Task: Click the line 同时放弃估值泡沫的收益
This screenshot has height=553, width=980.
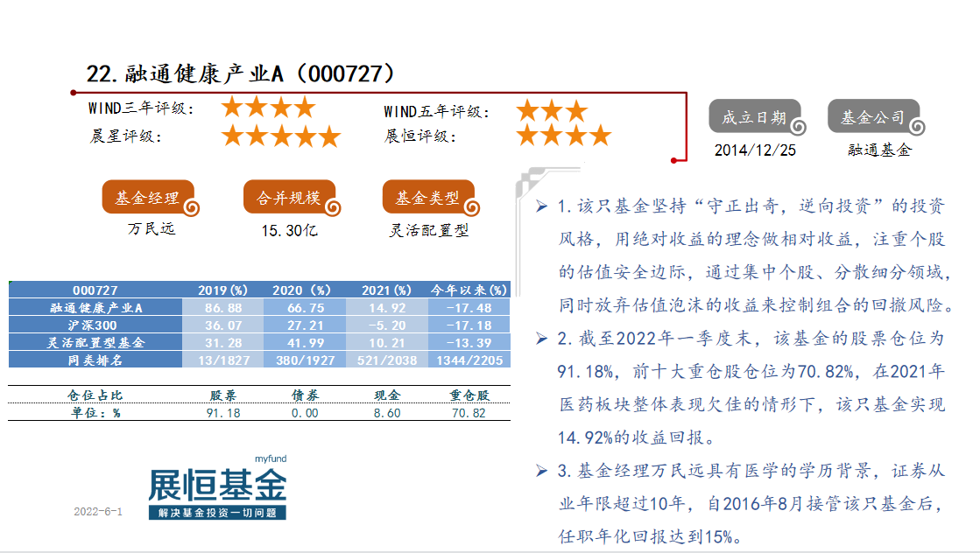Action: [757, 305]
